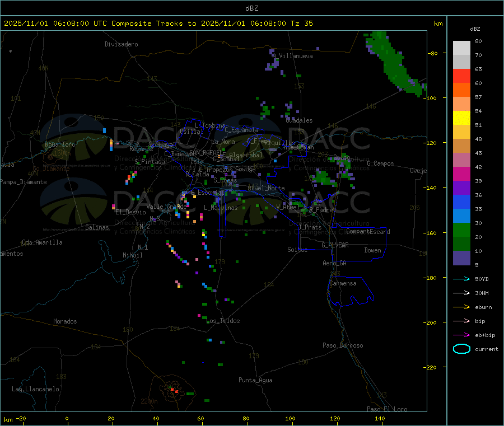This screenshot has height=426, width=504.
Task: Click the bip pink arrow legend icon
Action: pyautogui.click(x=461, y=321)
